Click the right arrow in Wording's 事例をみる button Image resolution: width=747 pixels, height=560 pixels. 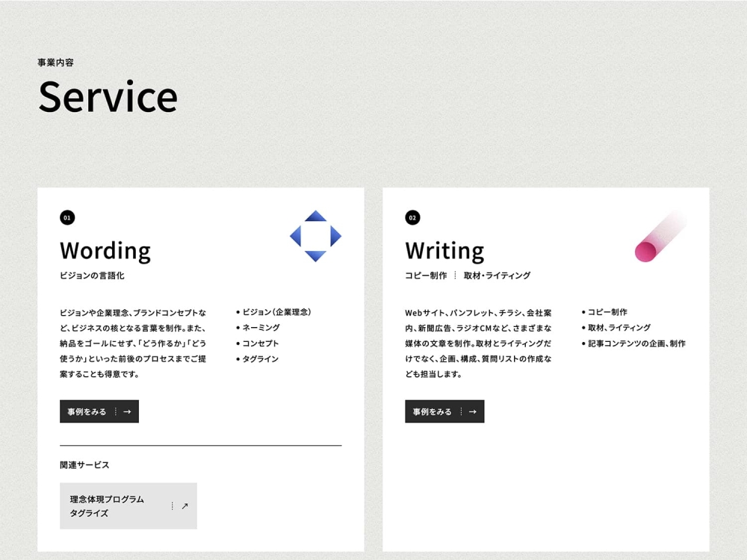[x=127, y=411]
